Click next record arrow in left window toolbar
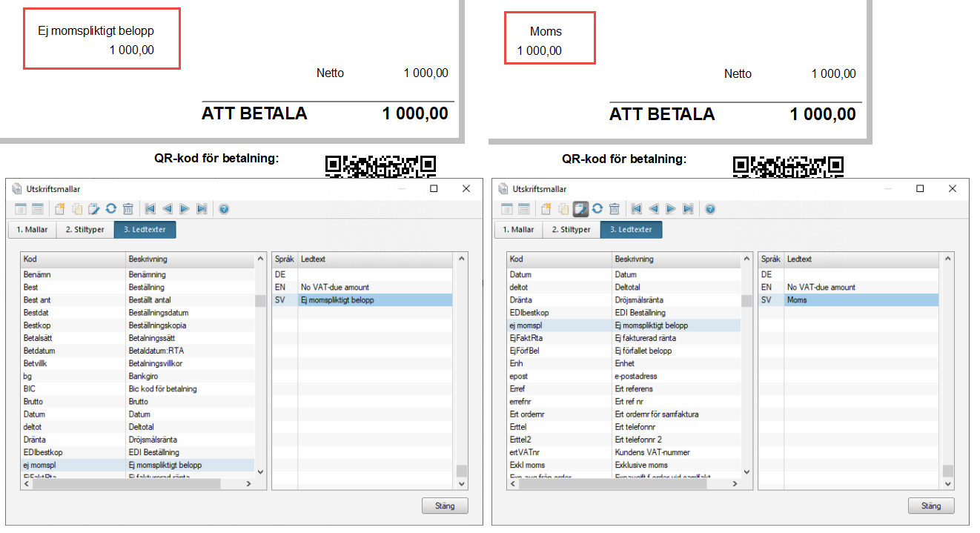980x533 pixels. pyautogui.click(x=184, y=209)
